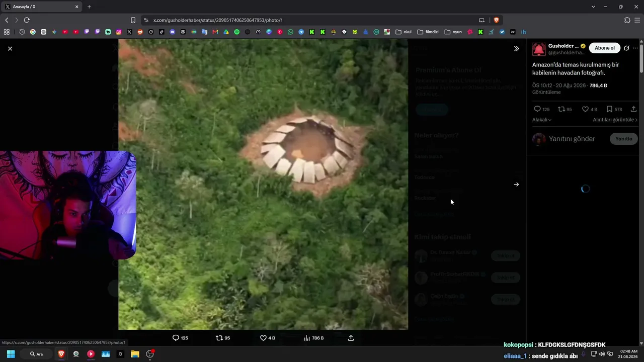Screen dimensions: 644x362
Task: Open the X bookmark icon
Action: pyautogui.click(x=129, y=32)
